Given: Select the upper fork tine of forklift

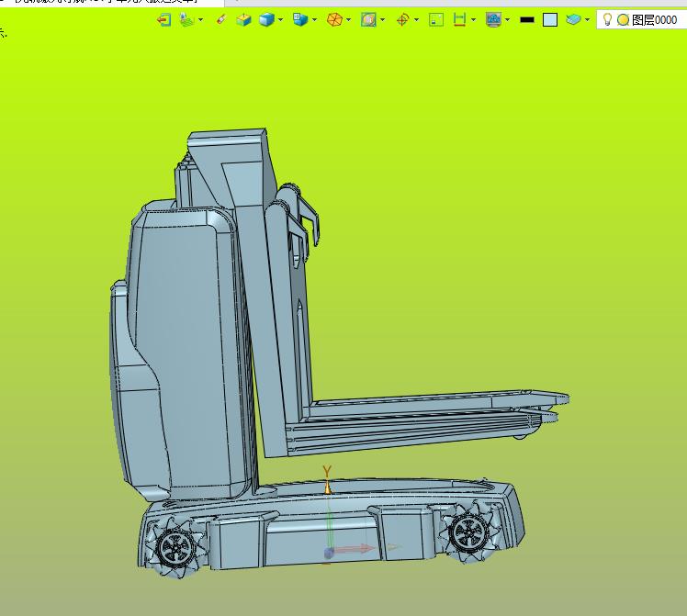Looking at the screenshot, I should click(438, 405).
